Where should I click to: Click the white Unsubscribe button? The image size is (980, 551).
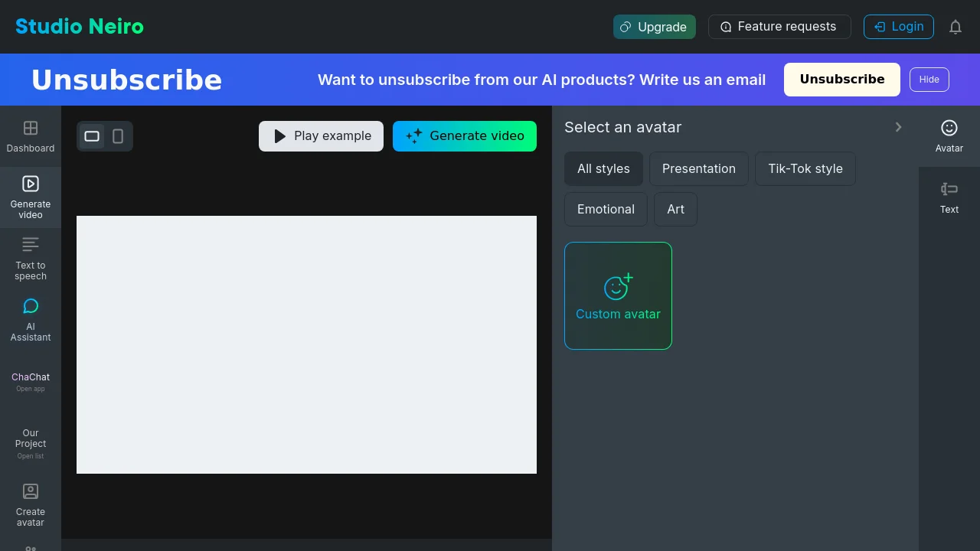(842, 80)
